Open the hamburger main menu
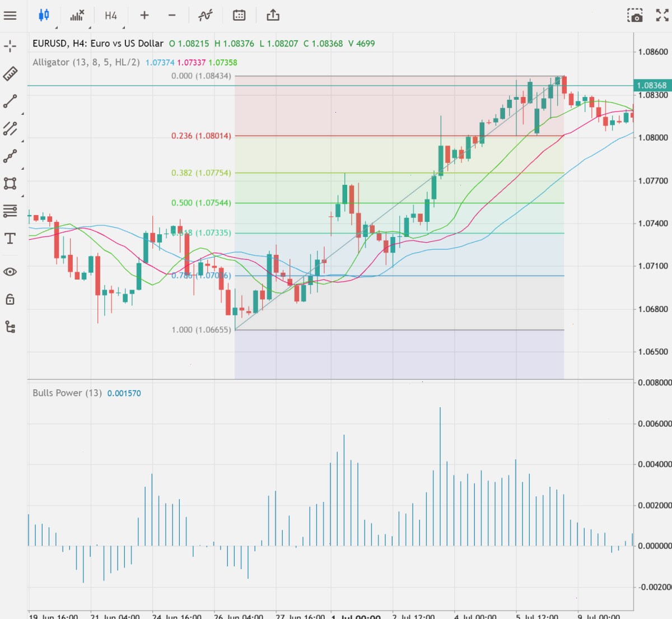672x619 pixels. (10, 15)
